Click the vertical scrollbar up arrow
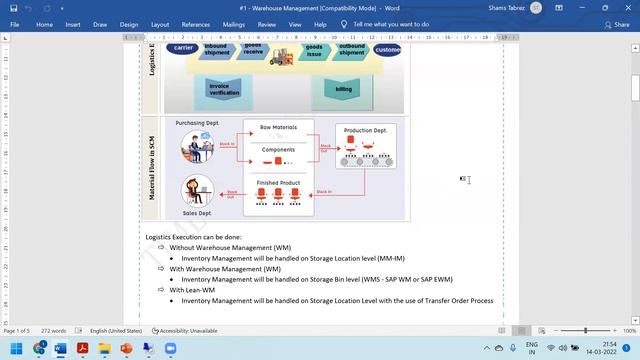640x360 pixels. [635, 48]
